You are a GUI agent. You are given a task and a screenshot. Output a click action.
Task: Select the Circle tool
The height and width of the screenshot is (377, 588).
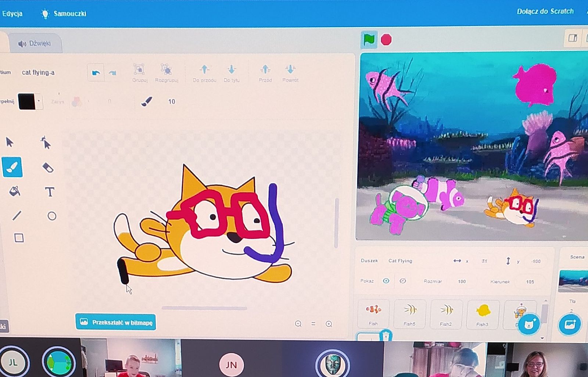click(52, 216)
